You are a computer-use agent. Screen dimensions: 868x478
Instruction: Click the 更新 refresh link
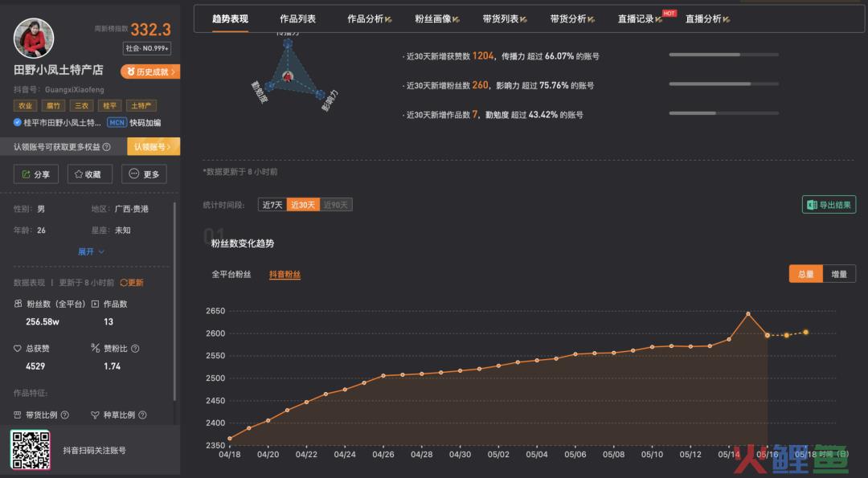132,283
